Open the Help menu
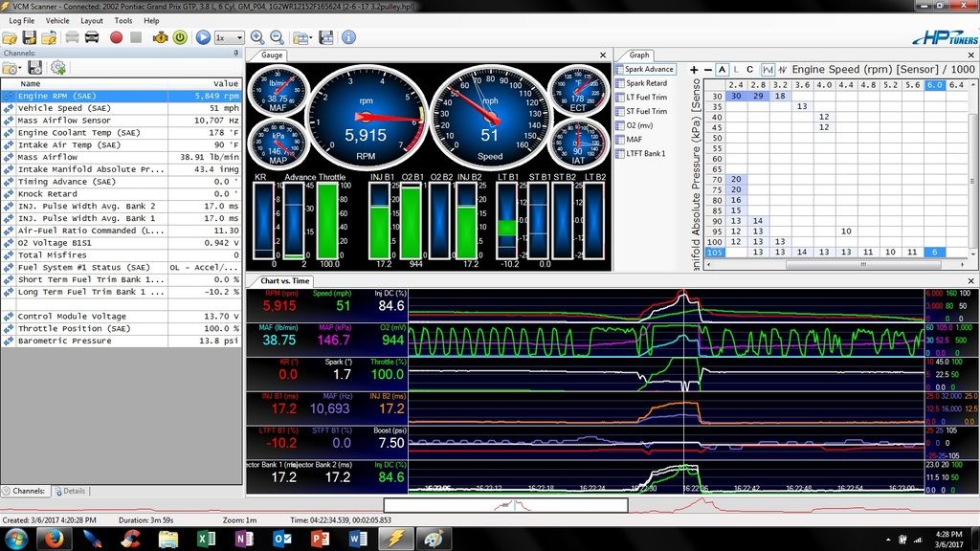 coord(151,21)
